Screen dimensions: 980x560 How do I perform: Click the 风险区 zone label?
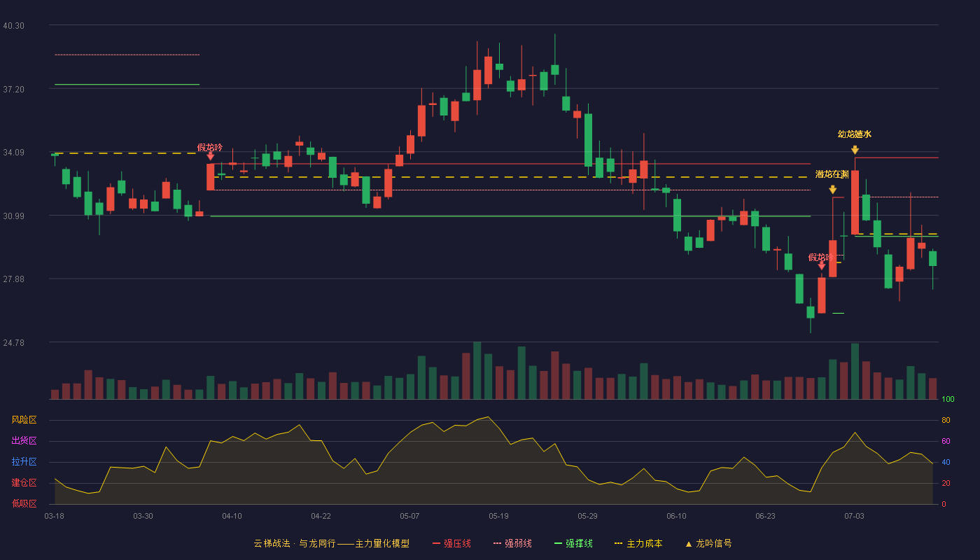coord(24,420)
